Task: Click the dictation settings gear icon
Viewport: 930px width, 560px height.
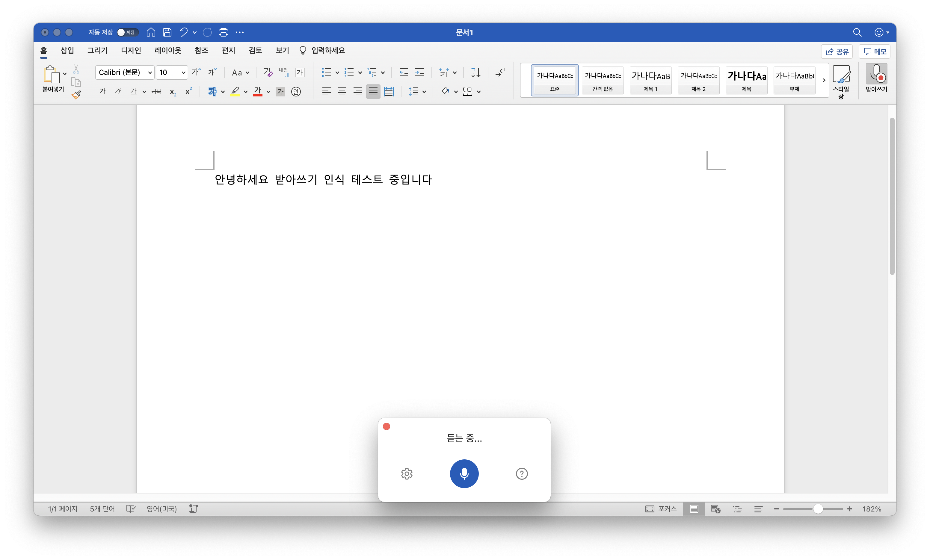Action: point(407,473)
